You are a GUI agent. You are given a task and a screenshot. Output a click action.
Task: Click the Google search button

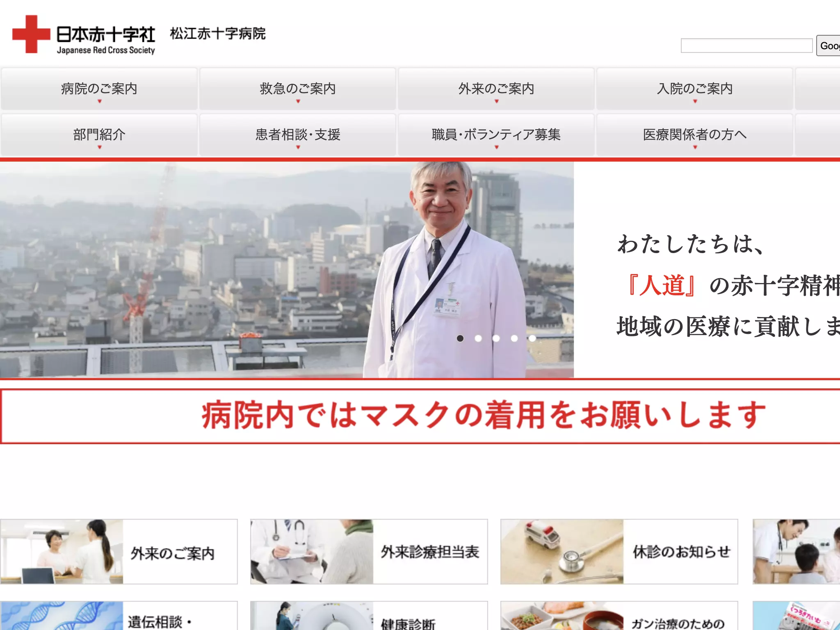[828, 46]
